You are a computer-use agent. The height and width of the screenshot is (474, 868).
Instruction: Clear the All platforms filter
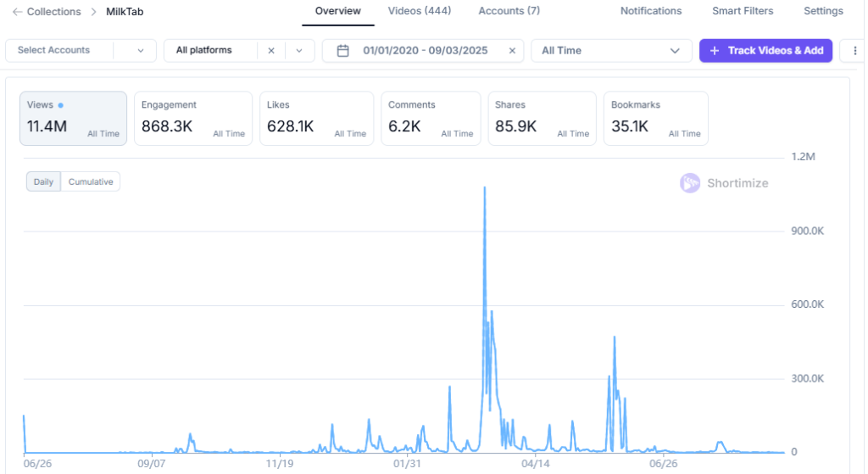coord(271,51)
